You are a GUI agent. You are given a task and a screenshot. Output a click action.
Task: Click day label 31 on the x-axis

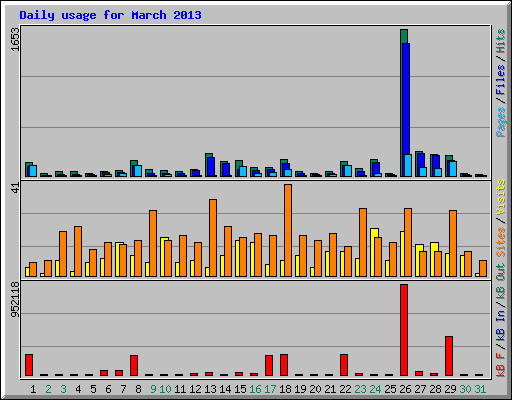click(480, 389)
